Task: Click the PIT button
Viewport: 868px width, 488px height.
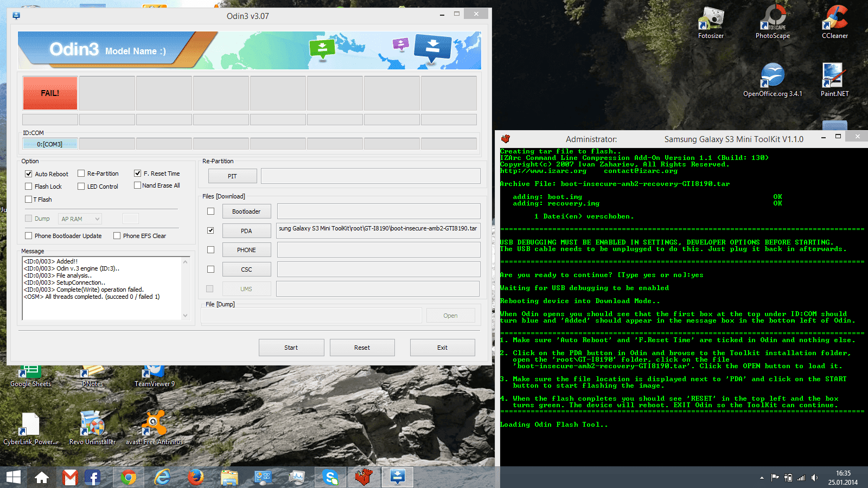Action: pyautogui.click(x=232, y=176)
